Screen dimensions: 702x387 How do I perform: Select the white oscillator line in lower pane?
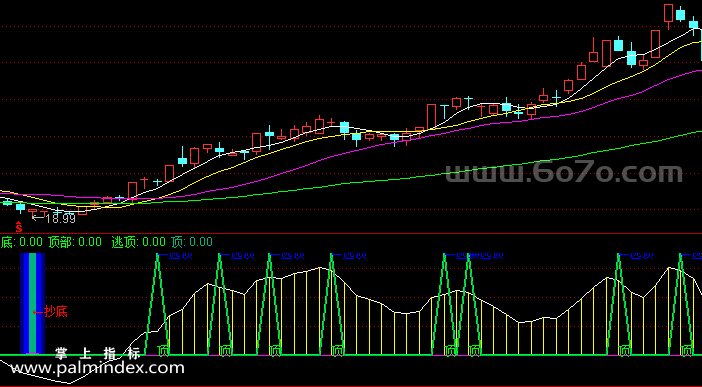pos(358,297)
